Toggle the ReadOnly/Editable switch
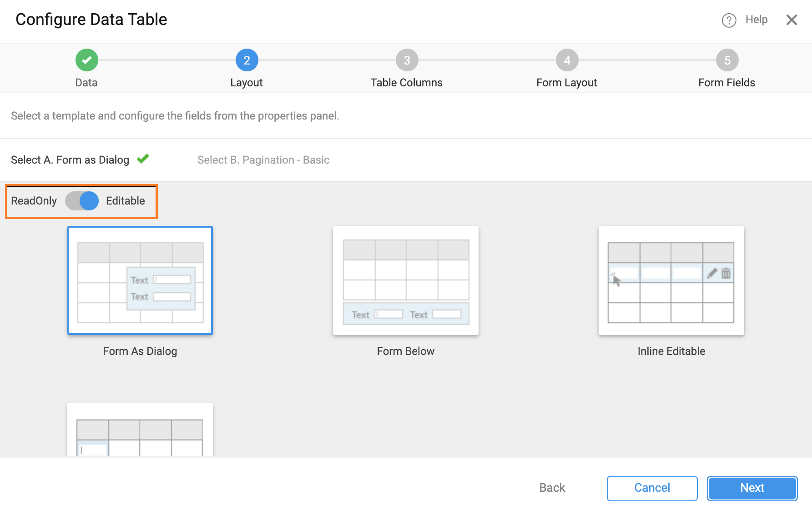 [81, 200]
